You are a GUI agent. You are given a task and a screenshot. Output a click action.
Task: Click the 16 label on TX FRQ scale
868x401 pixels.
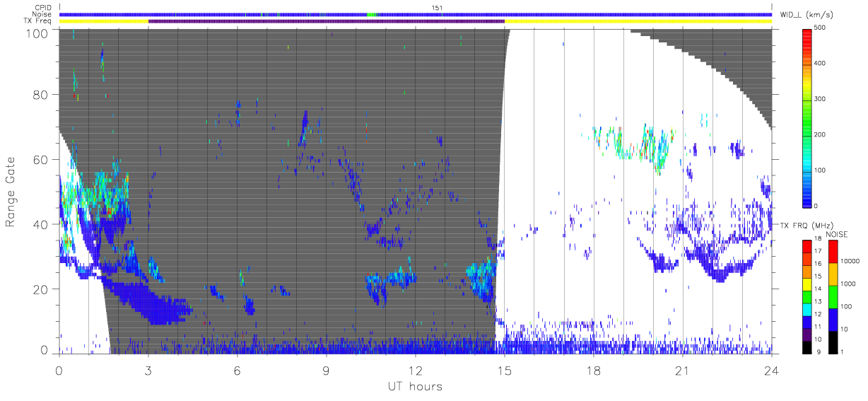tap(818, 263)
